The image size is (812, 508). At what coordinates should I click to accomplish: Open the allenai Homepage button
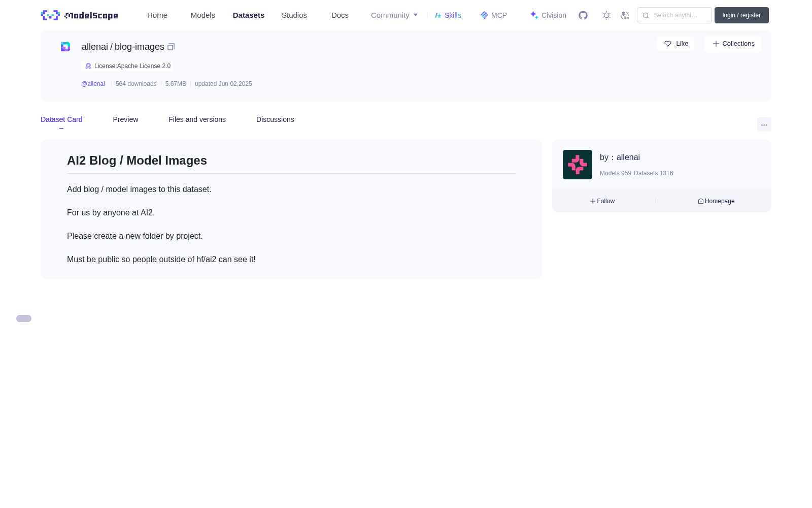click(x=716, y=201)
